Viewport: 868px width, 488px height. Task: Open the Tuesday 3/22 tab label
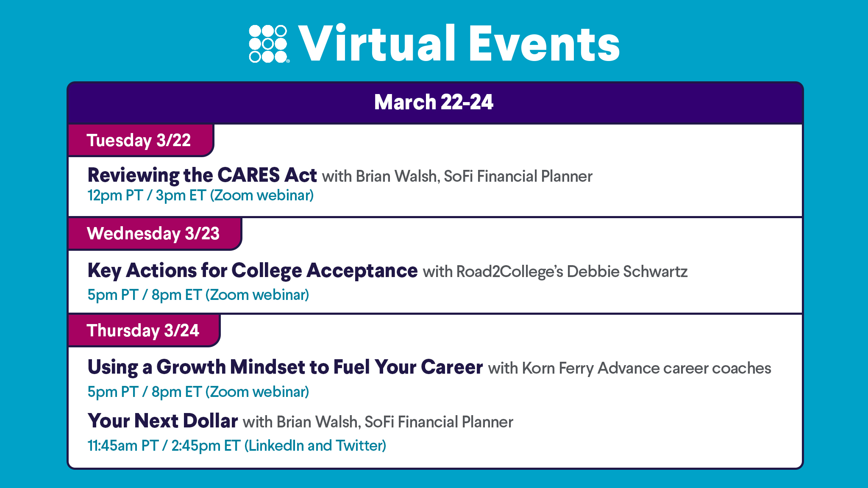(139, 140)
